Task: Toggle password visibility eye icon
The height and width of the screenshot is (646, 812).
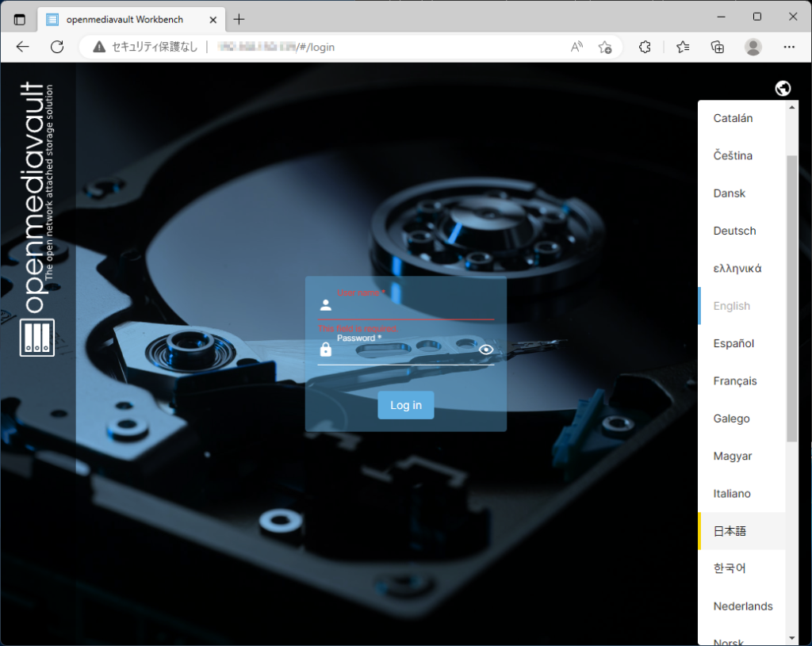Action: tap(486, 350)
